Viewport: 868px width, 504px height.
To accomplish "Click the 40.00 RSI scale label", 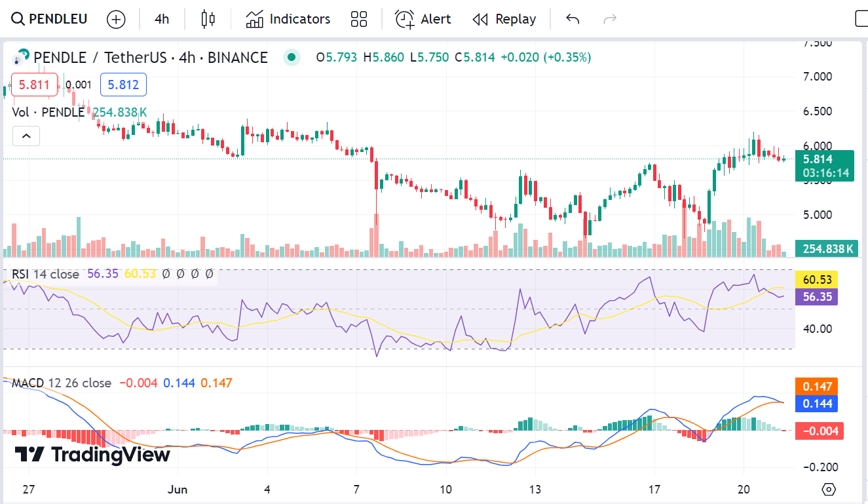I will tap(818, 328).
